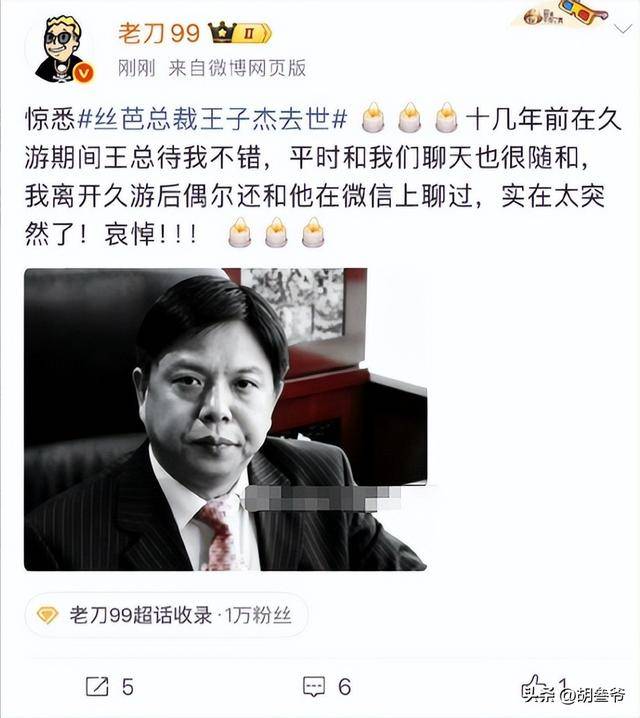Click the first candle emoji after hashtag

tap(374, 118)
